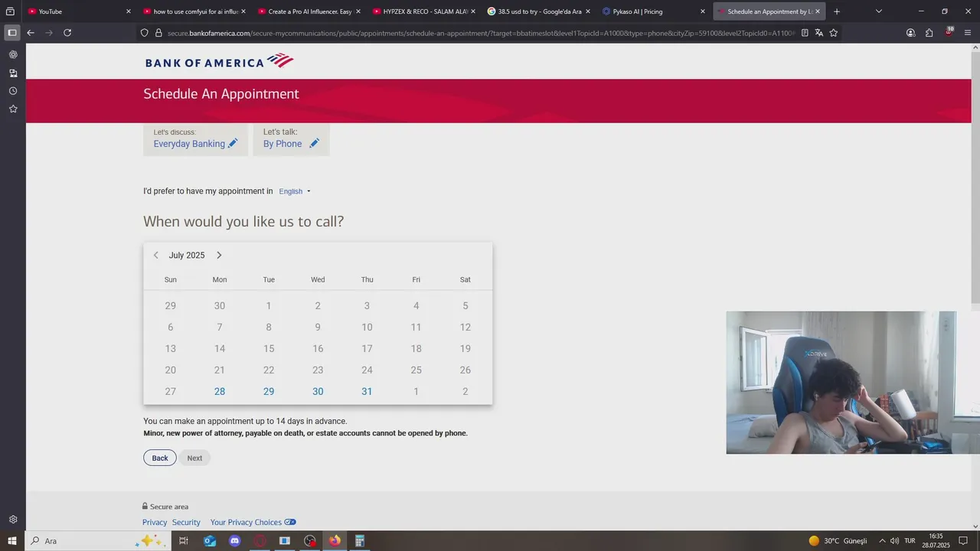Open site security padlock info
The height and width of the screenshot is (551, 980).
159,33
